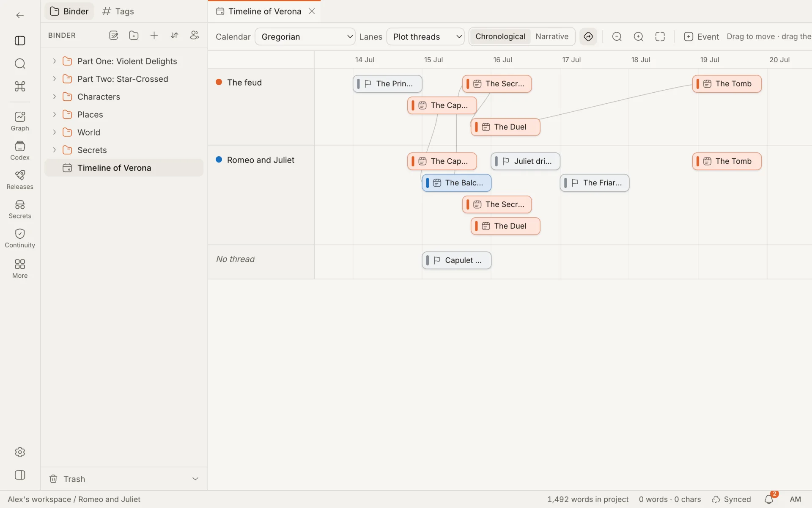812x508 pixels.
Task: Select the Binder tab
Action: click(x=69, y=11)
